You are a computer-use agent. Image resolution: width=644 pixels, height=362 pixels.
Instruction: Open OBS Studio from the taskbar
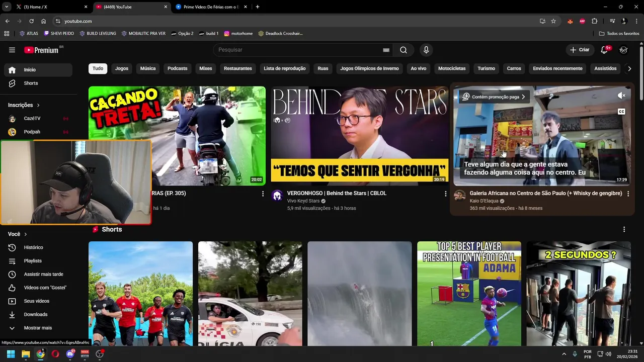click(x=100, y=354)
